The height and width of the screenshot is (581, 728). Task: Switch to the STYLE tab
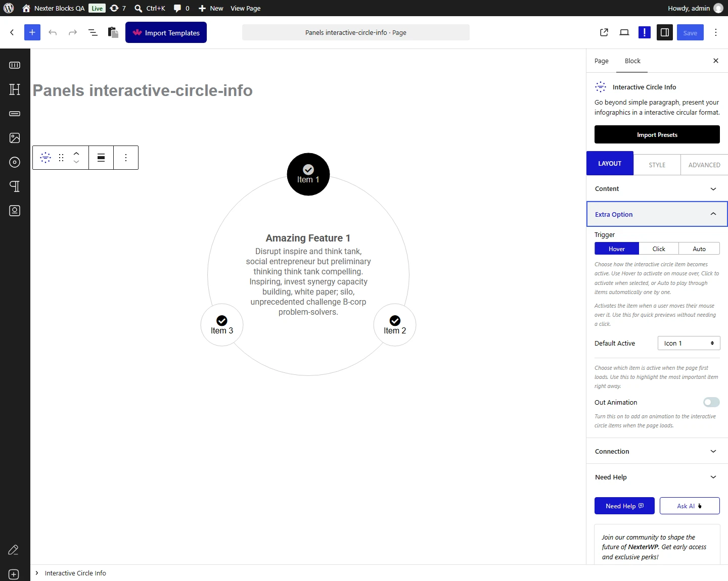(x=657, y=165)
